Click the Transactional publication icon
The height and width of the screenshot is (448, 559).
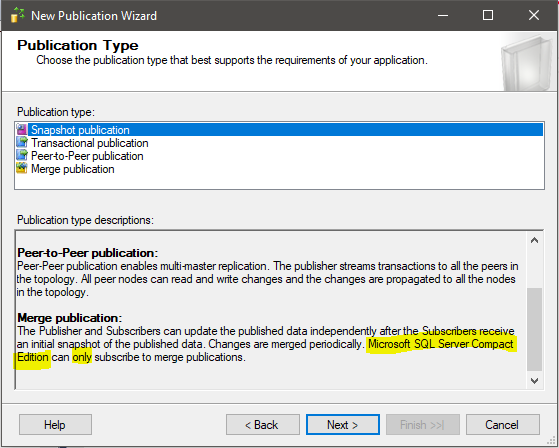(x=22, y=143)
